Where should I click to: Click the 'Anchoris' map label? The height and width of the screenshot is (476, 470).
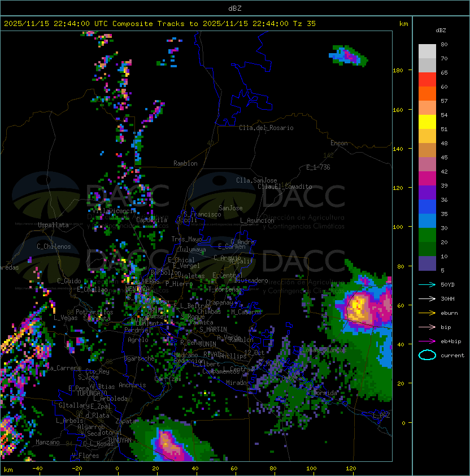coord(132,385)
